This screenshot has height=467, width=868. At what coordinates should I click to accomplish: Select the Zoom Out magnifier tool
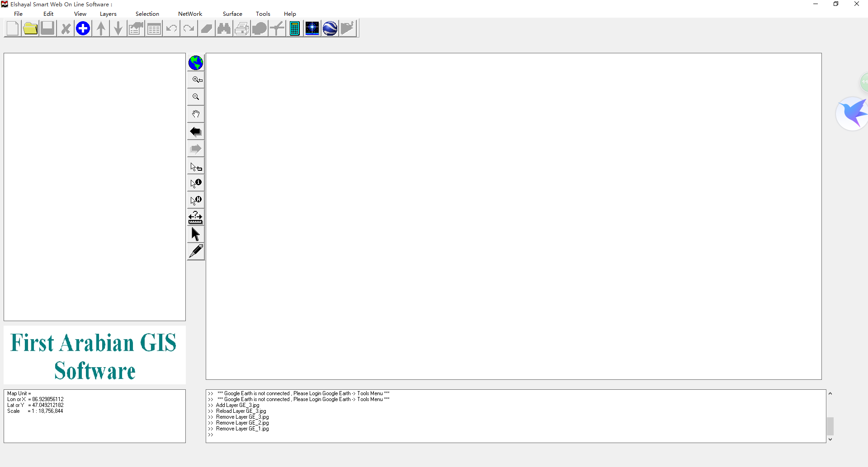click(196, 97)
